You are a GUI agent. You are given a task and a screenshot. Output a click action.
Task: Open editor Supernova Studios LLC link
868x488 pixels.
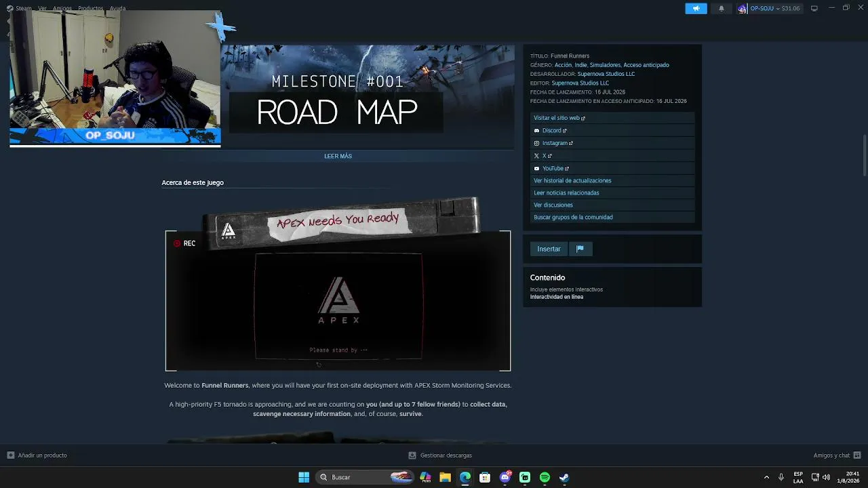580,83
